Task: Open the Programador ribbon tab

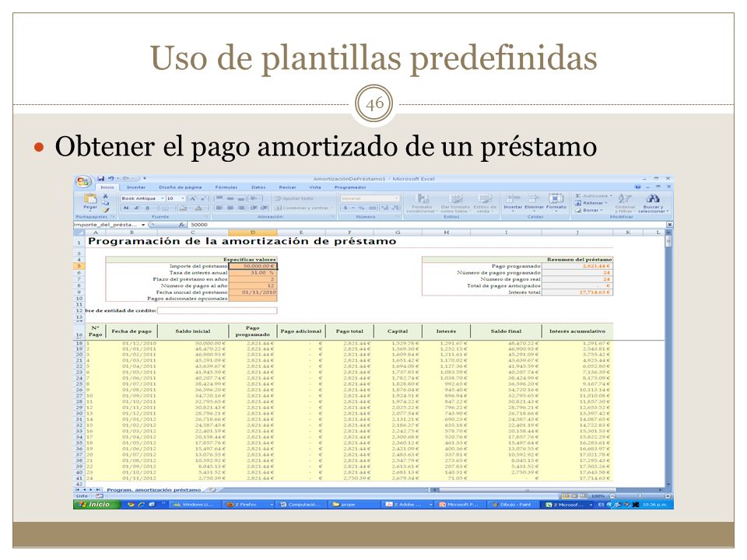Action: point(350,187)
